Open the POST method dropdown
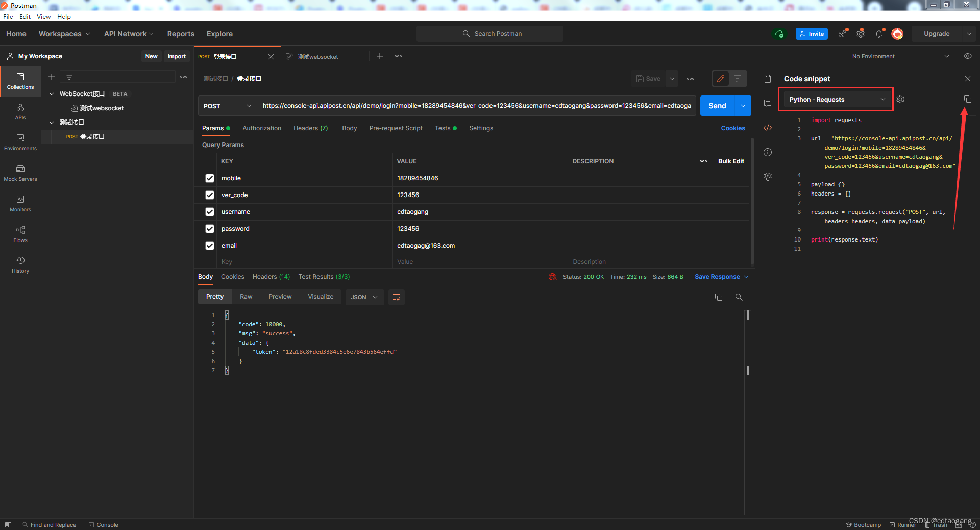 (227, 106)
